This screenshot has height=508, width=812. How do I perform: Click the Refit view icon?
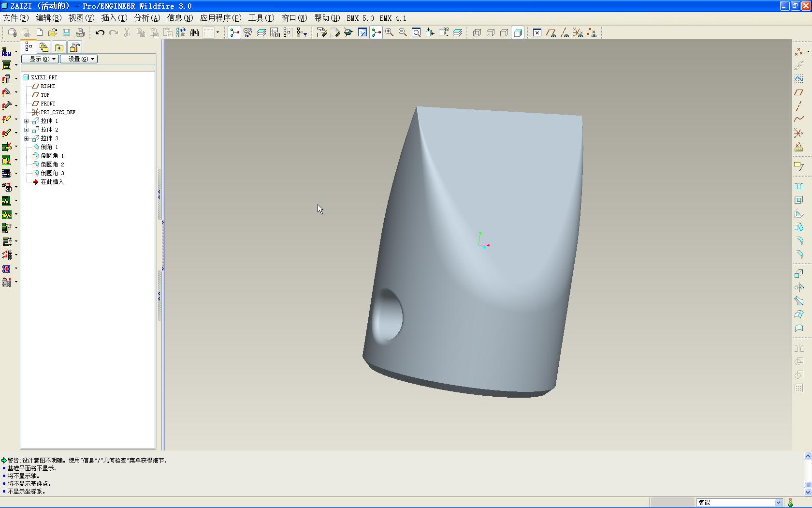(416, 32)
